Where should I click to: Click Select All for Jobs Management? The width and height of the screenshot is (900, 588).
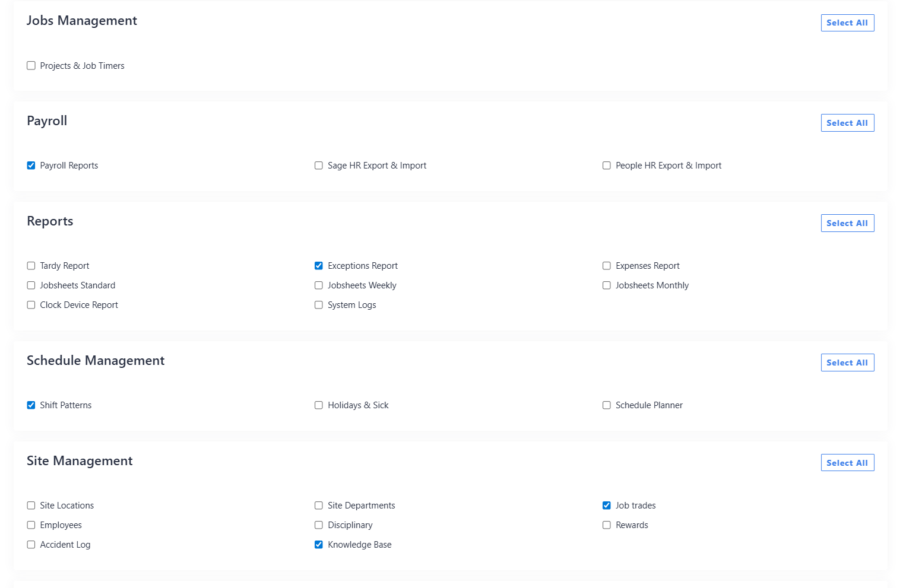point(847,23)
